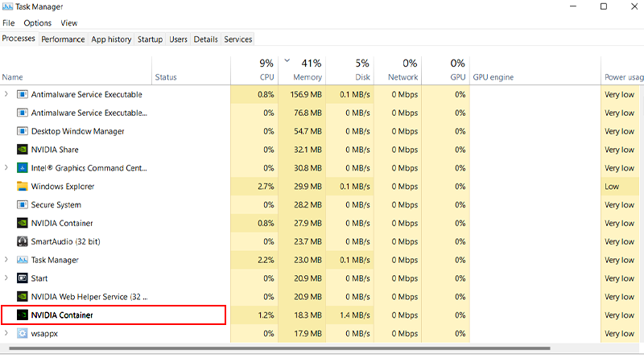The width and height of the screenshot is (644, 362).
Task: Switch to the Users tab
Action: (x=178, y=39)
